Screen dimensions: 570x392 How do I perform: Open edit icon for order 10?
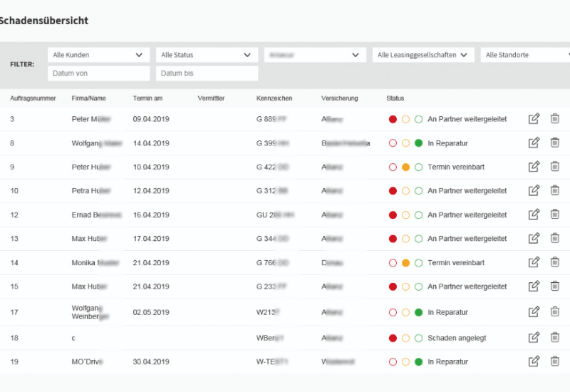(534, 190)
